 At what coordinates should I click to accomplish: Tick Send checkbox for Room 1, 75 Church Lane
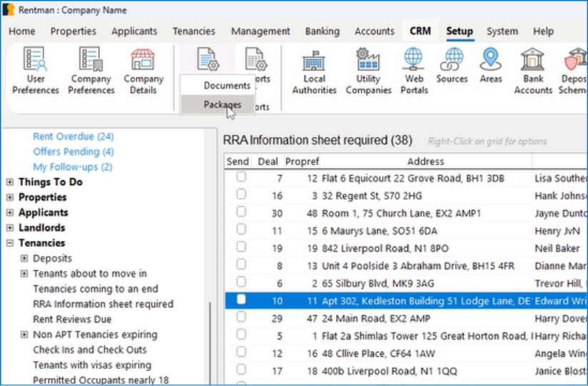(x=241, y=212)
